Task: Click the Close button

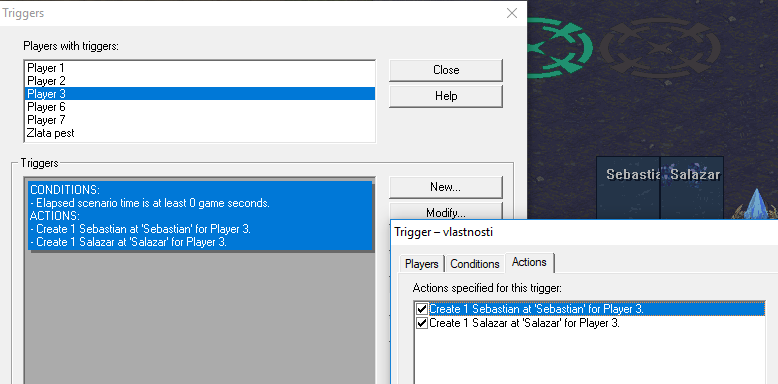Action: click(446, 70)
